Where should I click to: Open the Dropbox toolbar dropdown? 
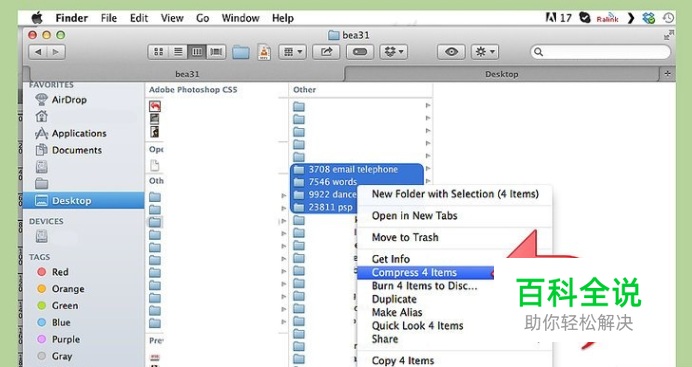point(394,52)
